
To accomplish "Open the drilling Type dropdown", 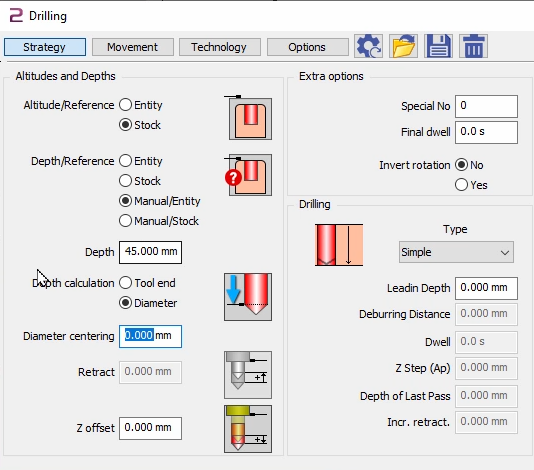I will 456,252.
